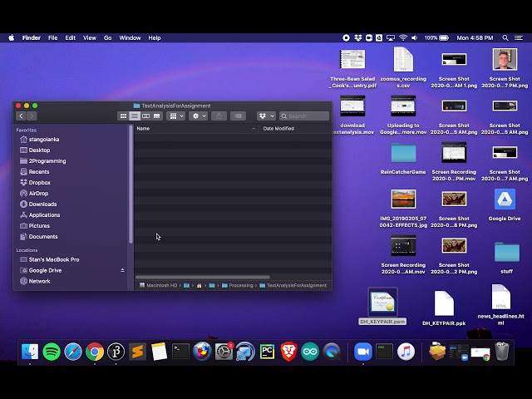Click the Share button in Finder toolbar

[x=219, y=116]
